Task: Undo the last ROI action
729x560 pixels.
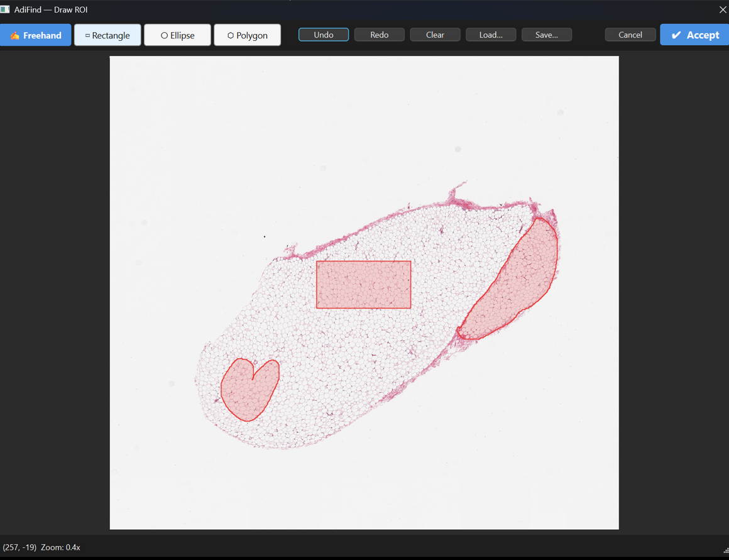Action: 324,35
